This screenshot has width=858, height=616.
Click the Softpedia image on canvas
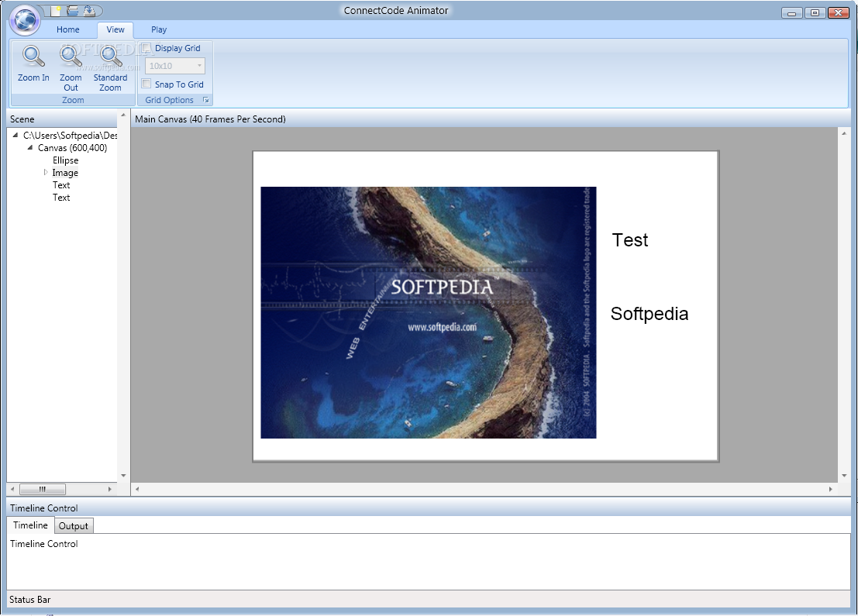pyautogui.click(x=429, y=312)
